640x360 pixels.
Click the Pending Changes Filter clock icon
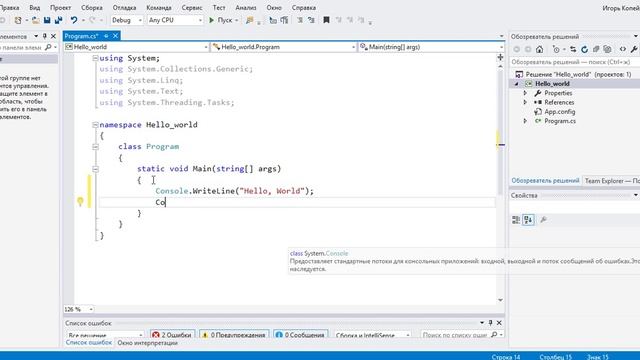(556, 49)
